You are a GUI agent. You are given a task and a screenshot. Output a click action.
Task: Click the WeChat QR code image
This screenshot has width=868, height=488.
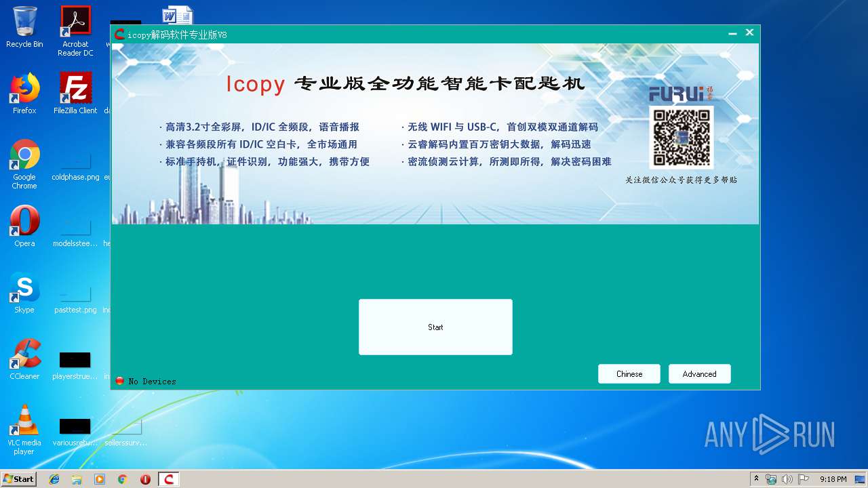(x=681, y=138)
